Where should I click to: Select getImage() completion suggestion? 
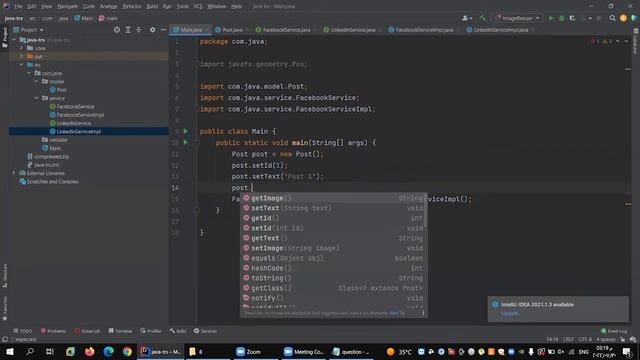point(333,198)
